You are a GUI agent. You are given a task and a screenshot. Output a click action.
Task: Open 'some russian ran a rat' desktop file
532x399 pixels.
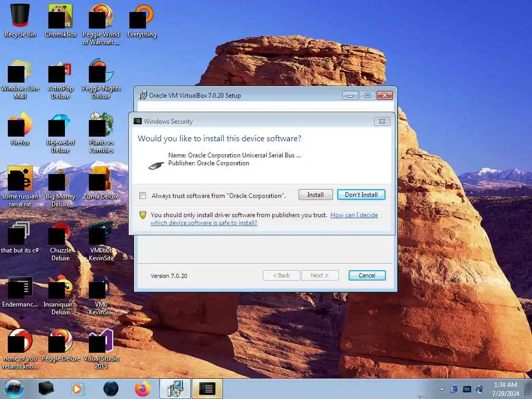(20, 187)
